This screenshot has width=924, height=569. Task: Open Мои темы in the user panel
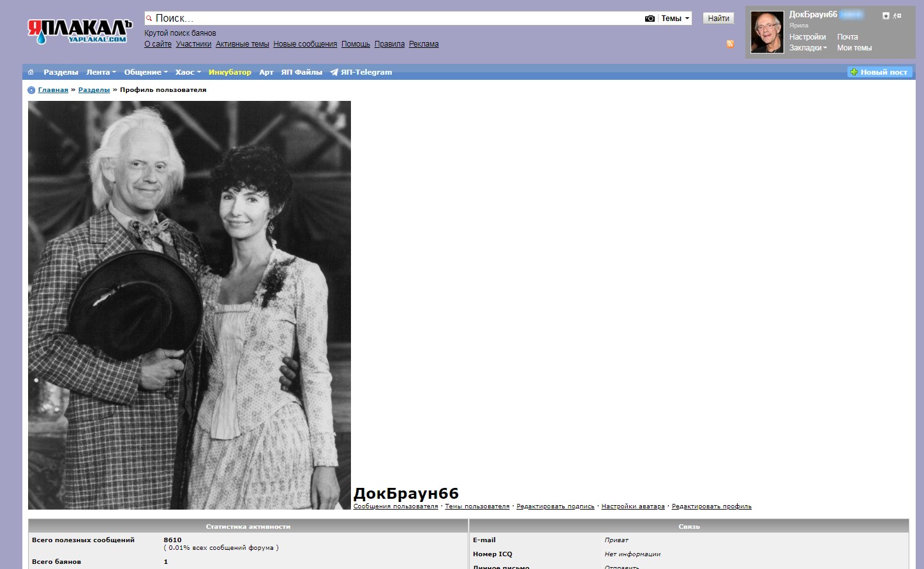pos(854,48)
